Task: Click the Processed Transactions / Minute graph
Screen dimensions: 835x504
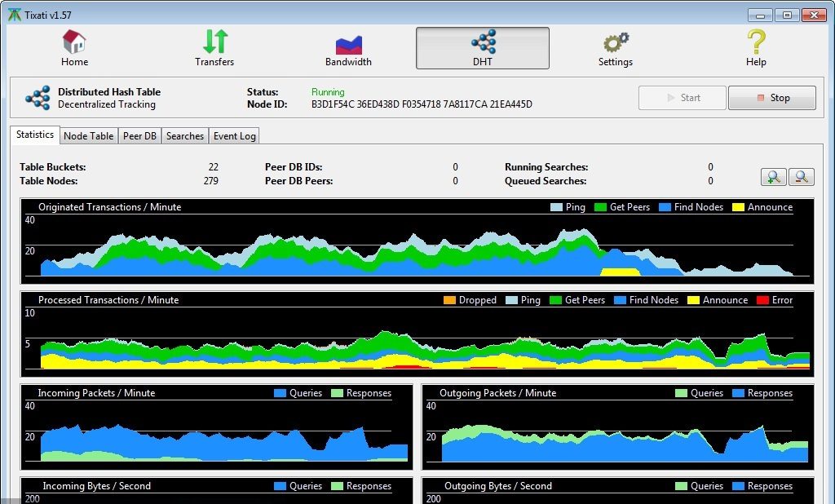Action: (x=417, y=334)
